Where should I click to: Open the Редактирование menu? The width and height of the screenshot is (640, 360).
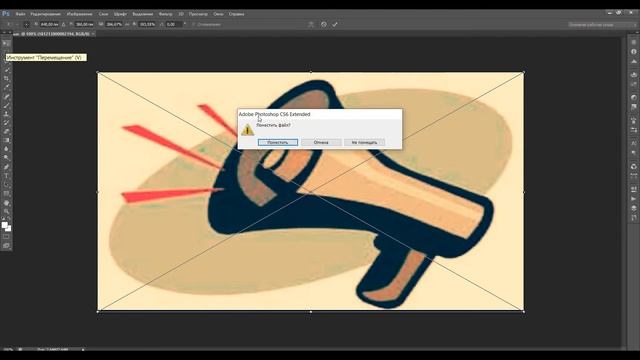point(46,14)
